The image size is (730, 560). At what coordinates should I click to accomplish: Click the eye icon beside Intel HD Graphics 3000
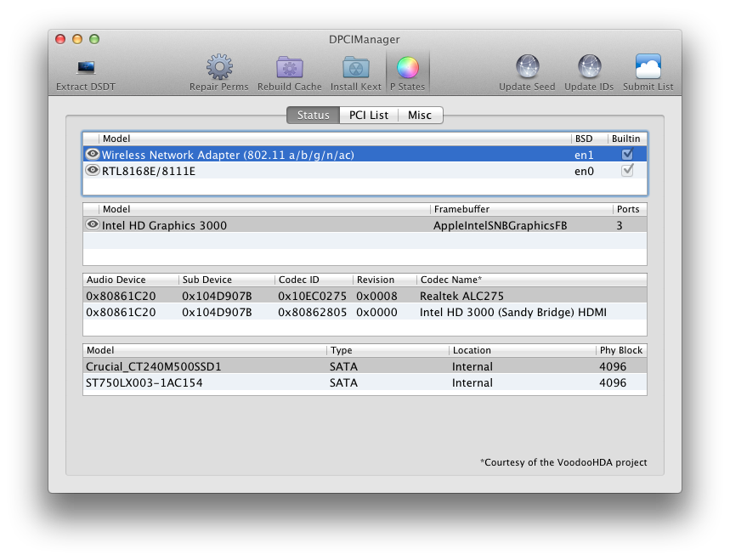(x=93, y=225)
